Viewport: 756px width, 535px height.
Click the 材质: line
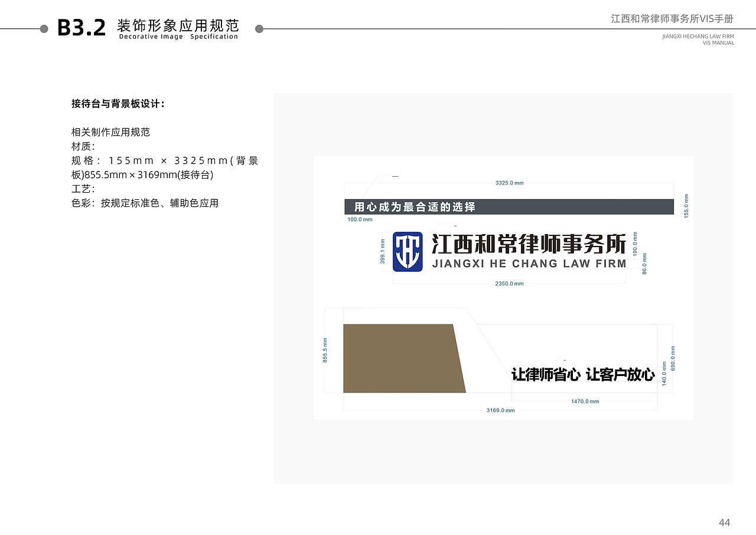[x=83, y=146]
